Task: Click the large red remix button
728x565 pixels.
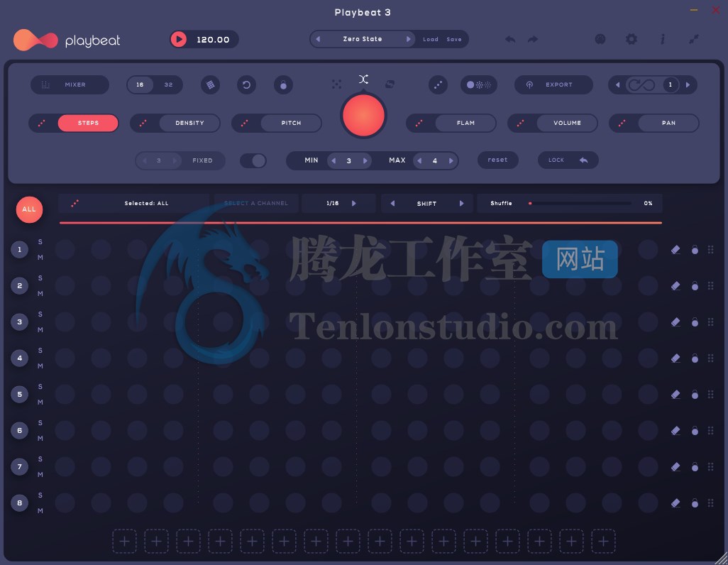Action: pyautogui.click(x=363, y=115)
